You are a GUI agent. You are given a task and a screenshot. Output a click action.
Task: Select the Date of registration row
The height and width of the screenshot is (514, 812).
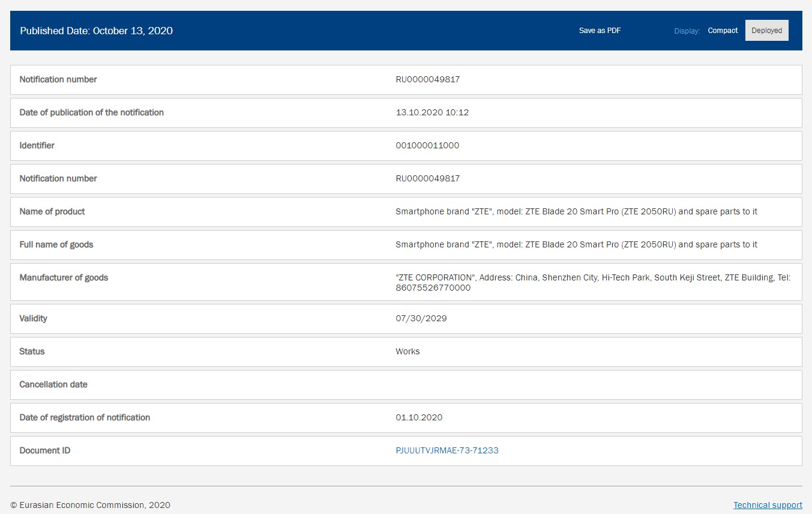point(406,417)
